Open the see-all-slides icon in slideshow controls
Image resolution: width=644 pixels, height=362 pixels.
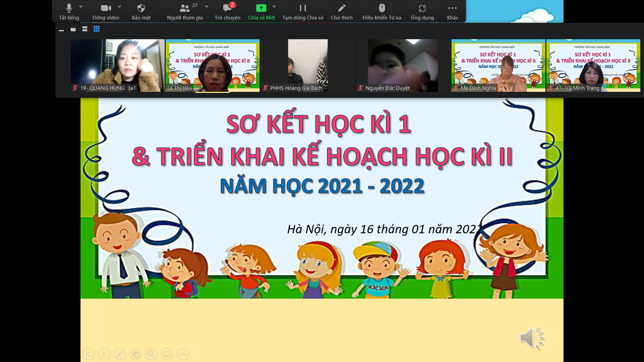(x=136, y=354)
